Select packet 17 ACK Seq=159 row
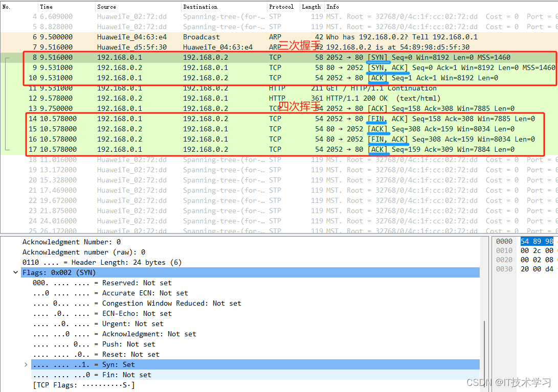 279,149
